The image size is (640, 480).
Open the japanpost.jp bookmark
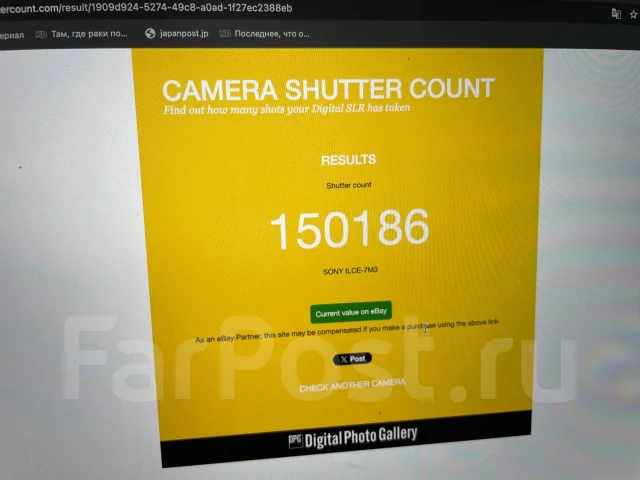click(x=176, y=34)
